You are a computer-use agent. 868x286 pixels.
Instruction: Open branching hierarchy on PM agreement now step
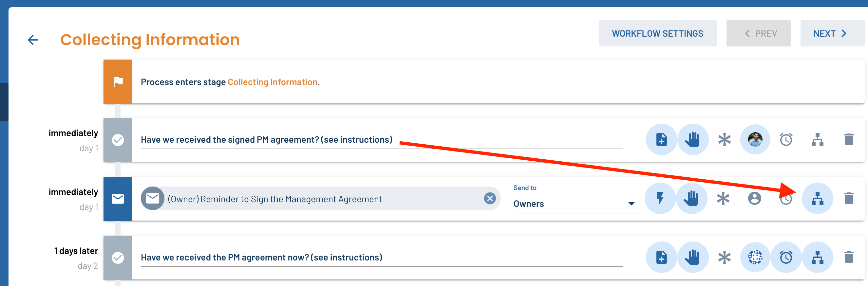(x=818, y=257)
